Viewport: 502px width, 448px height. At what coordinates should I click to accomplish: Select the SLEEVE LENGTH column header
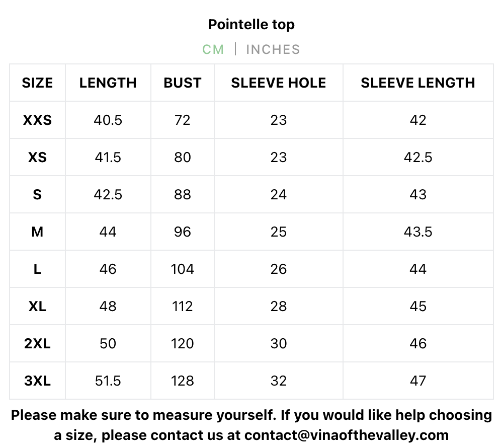[417, 83]
